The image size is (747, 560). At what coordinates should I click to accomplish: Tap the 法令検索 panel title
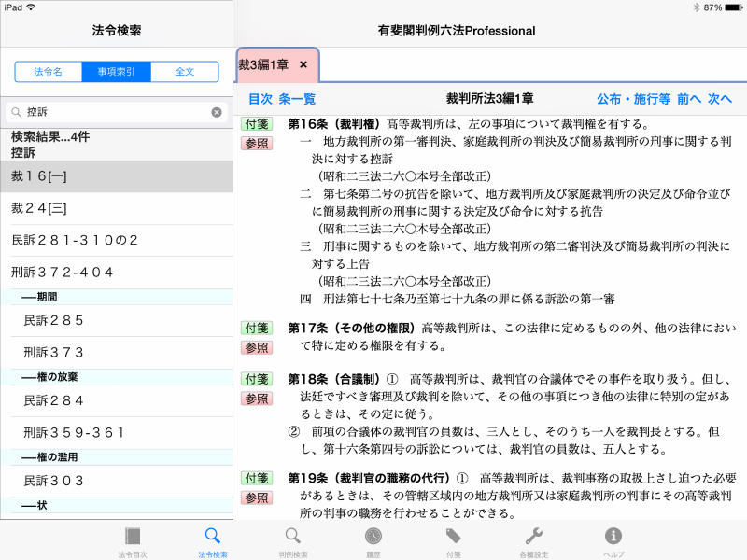pos(117,31)
